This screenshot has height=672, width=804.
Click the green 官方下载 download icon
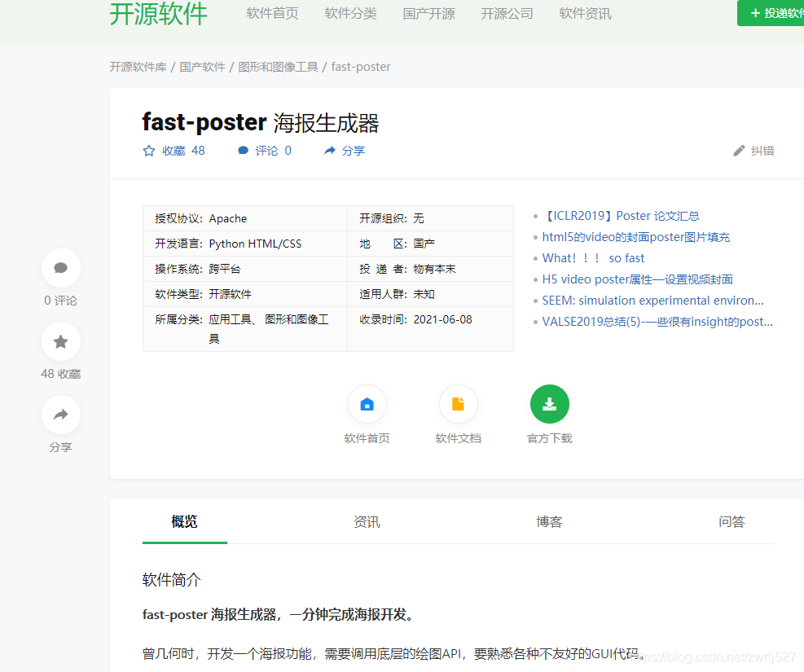click(550, 405)
